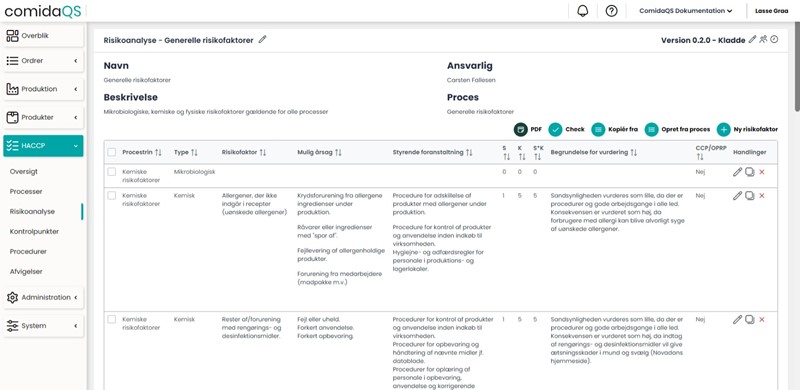This screenshot has width=800, height=390.
Task: Expand the Produktion sidebar menu
Action: click(x=43, y=89)
